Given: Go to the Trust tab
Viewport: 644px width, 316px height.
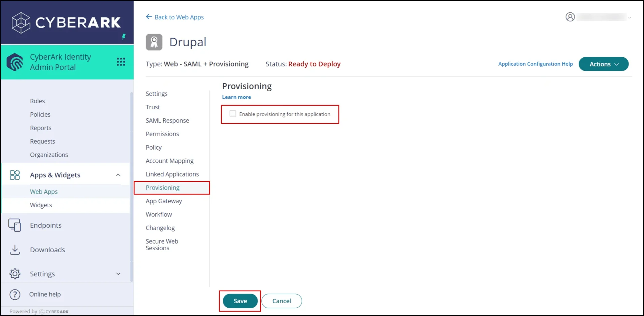Looking at the screenshot, I should [153, 107].
